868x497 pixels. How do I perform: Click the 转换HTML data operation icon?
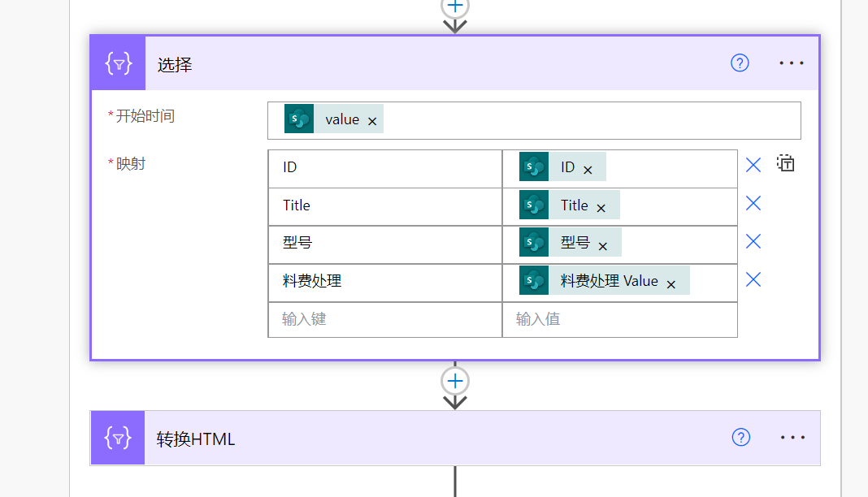point(118,439)
